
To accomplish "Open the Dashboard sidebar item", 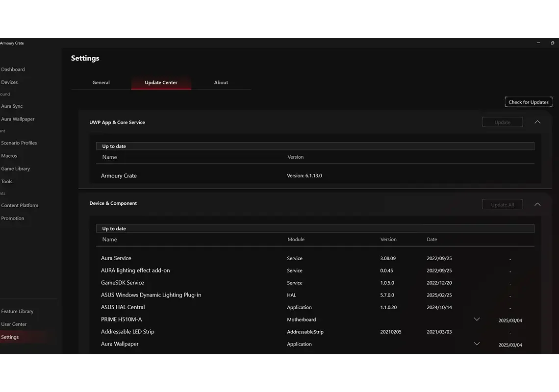I will pyautogui.click(x=13, y=69).
